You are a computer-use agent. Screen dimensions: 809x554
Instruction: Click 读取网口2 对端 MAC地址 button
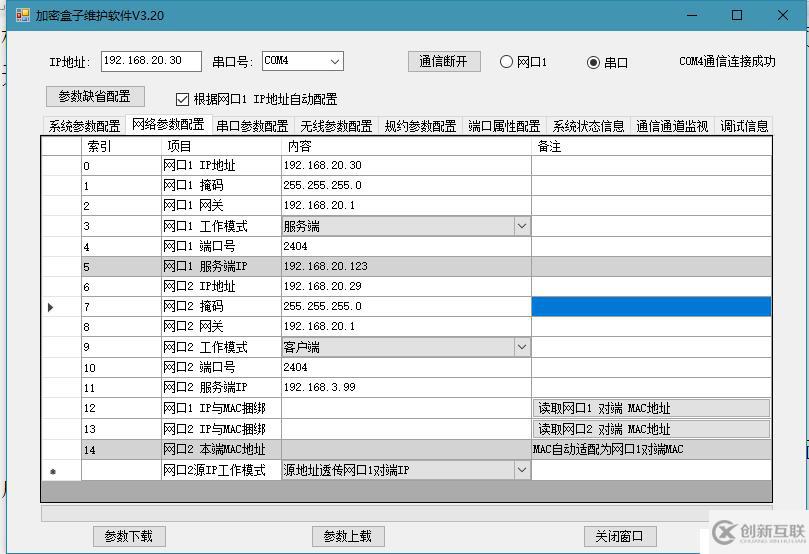(651, 429)
